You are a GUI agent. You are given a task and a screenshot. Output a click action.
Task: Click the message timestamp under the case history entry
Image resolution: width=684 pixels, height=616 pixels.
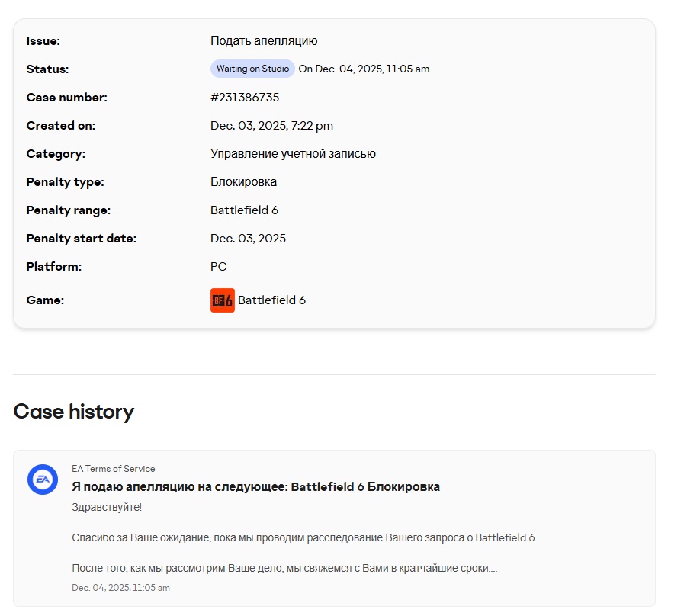coord(120,588)
